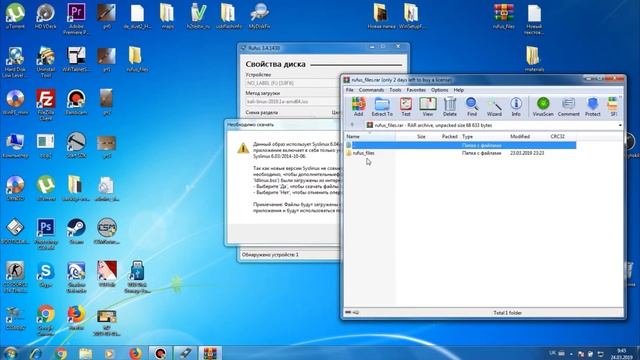Click the Add button in WinRAR toolbar

(358, 107)
